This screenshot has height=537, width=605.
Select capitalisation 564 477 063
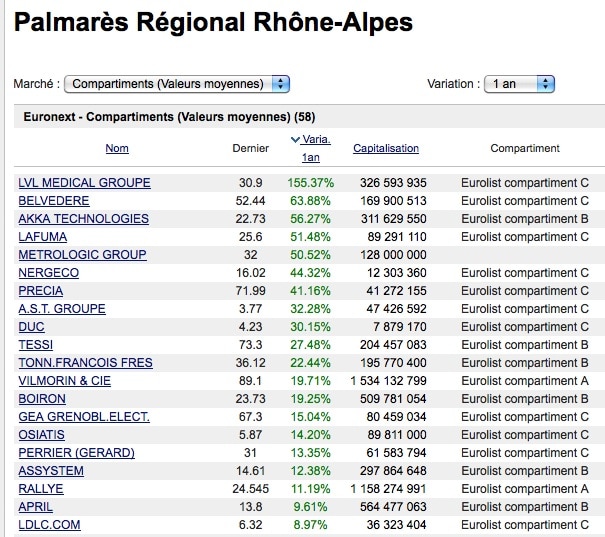(393, 507)
